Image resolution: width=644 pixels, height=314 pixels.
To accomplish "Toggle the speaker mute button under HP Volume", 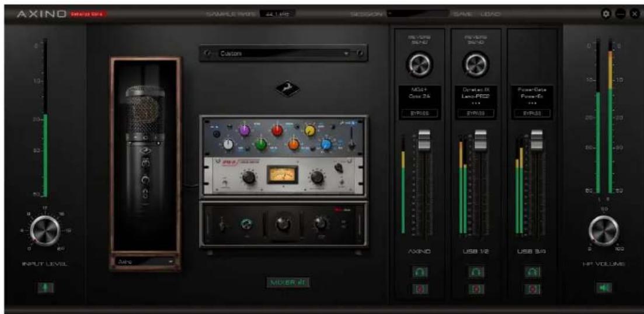I will (x=604, y=288).
